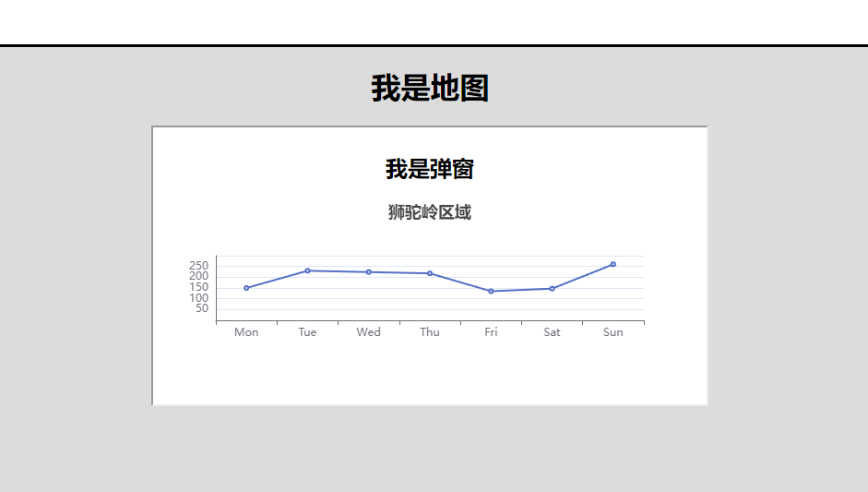The width and height of the screenshot is (868, 492).
Task: Click the 'Wed' x-axis label
Action: [369, 332]
